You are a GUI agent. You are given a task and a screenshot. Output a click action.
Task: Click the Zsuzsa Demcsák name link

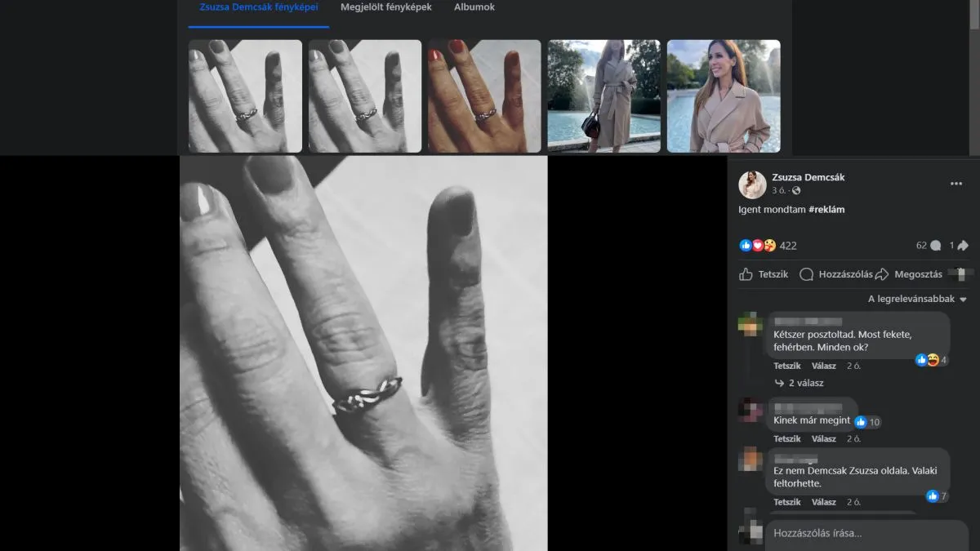pyautogui.click(x=808, y=177)
